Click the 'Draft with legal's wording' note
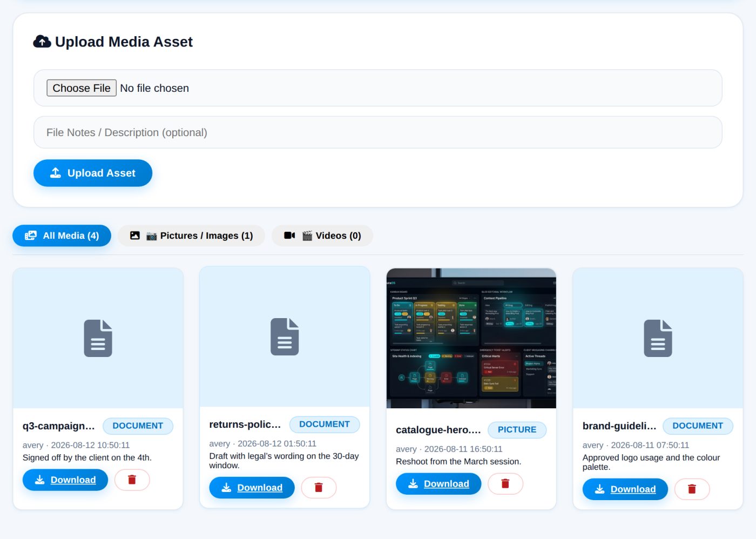 click(x=284, y=461)
